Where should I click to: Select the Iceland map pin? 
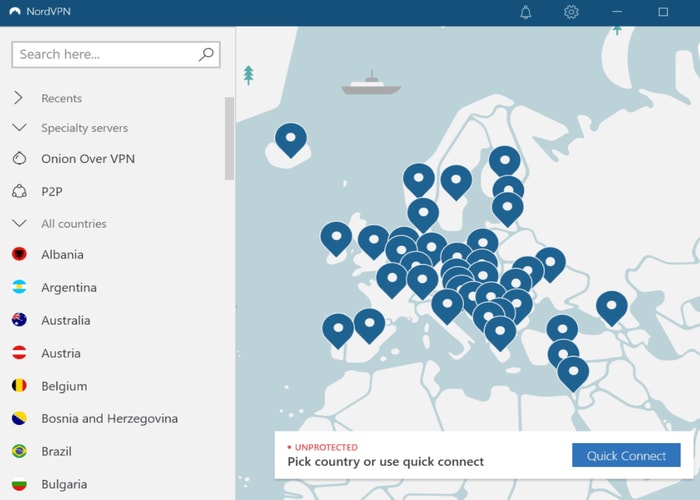click(291, 138)
